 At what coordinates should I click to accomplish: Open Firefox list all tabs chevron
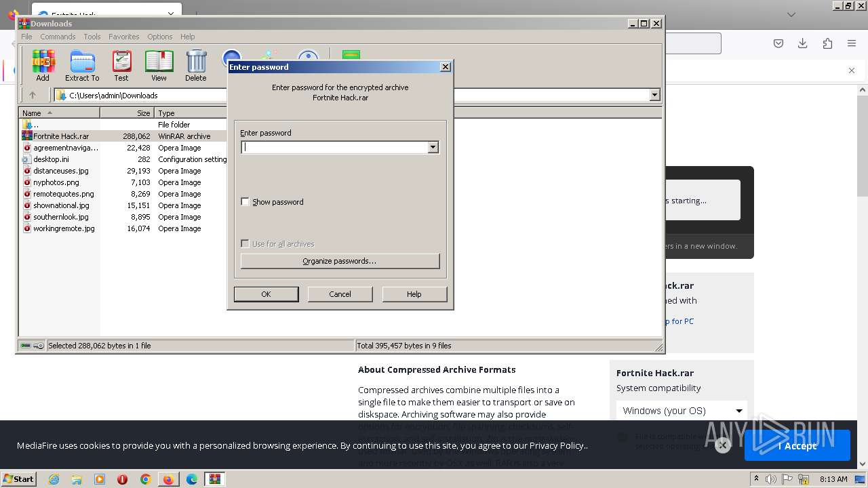coord(791,14)
